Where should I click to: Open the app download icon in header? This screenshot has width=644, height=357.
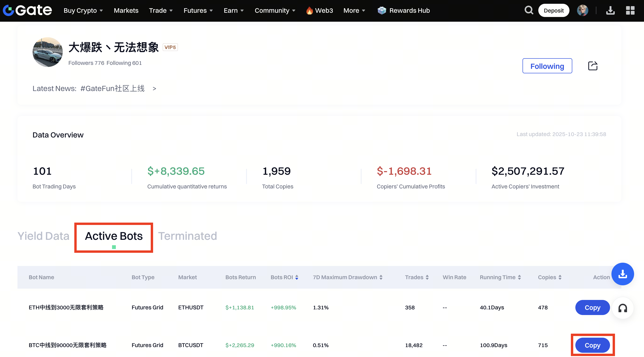610,10
